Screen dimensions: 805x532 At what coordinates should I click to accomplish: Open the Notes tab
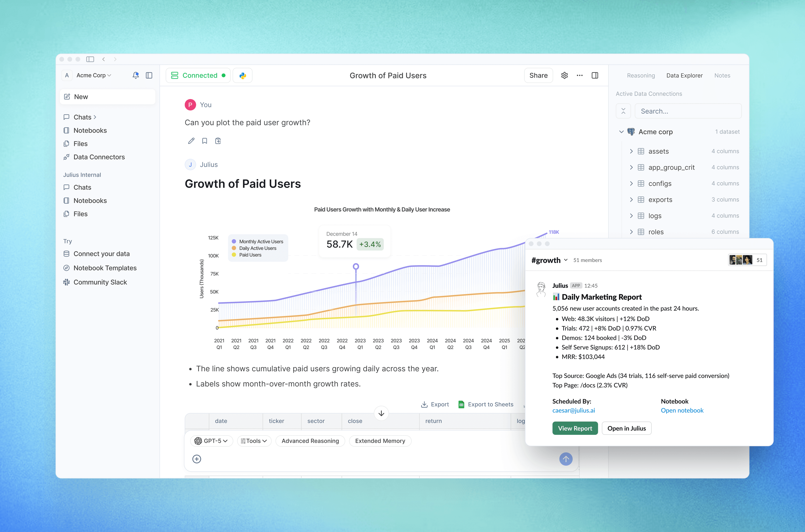(x=722, y=75)
